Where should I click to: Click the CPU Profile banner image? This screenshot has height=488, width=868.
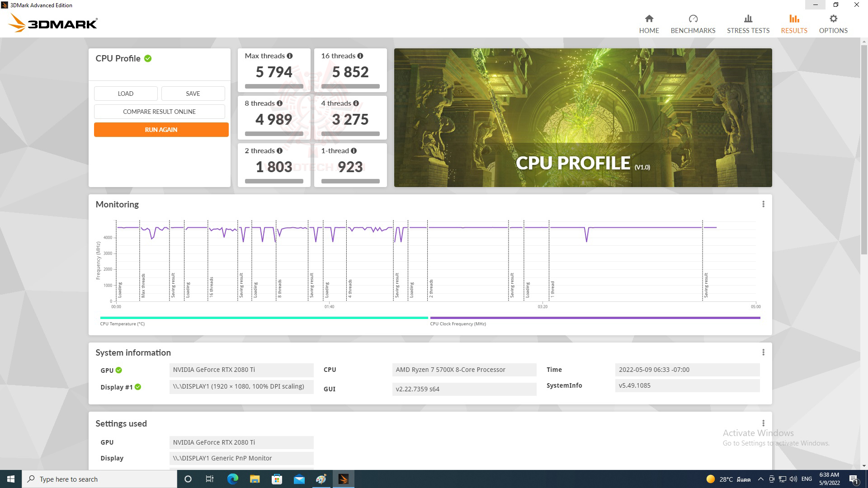583,117
